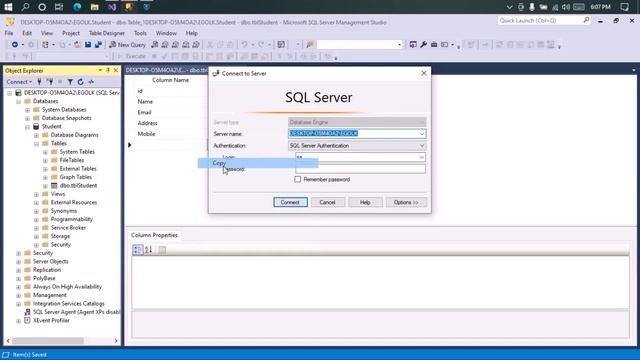Image resolution: width=640 pixels, height=360 pixels.
Task: Toggle the Remember password checkbox
Action: pos(298,179)
